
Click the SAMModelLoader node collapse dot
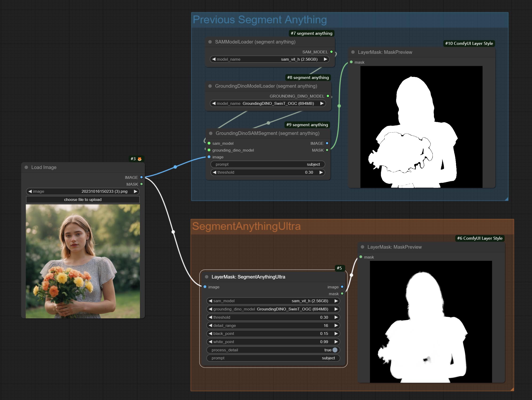[x=210, y=42]
